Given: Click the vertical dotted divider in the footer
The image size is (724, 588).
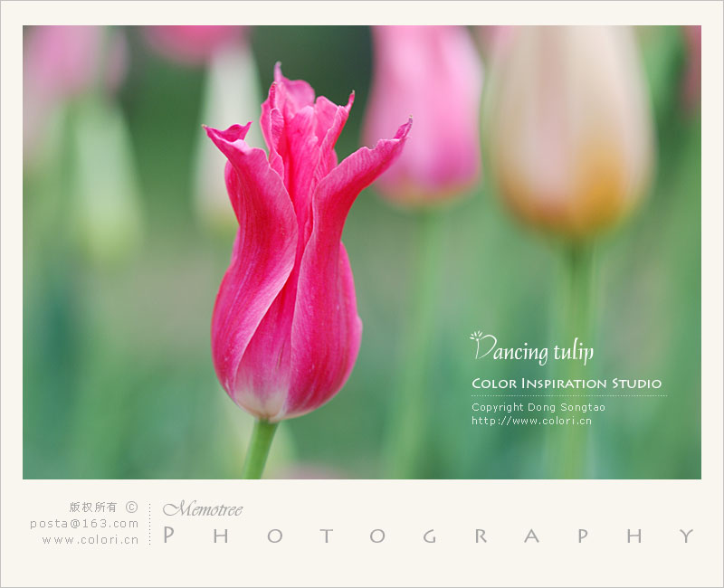Looking at the screenshot, I should click(x=150, y=524).
